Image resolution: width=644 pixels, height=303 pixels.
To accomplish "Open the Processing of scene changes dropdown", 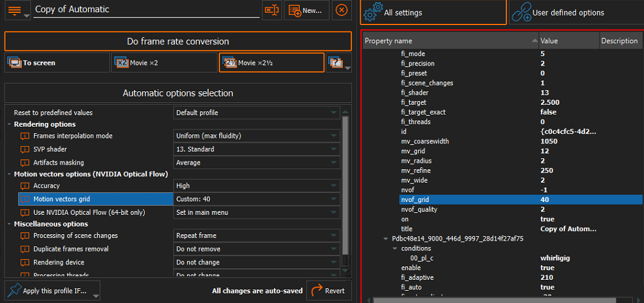I will tap(257, 236).
